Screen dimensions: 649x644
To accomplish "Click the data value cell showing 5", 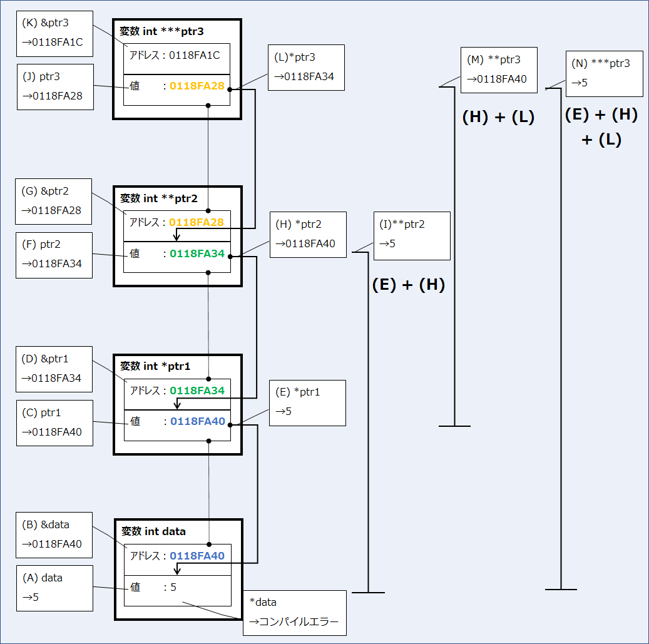I will point(178,591).
